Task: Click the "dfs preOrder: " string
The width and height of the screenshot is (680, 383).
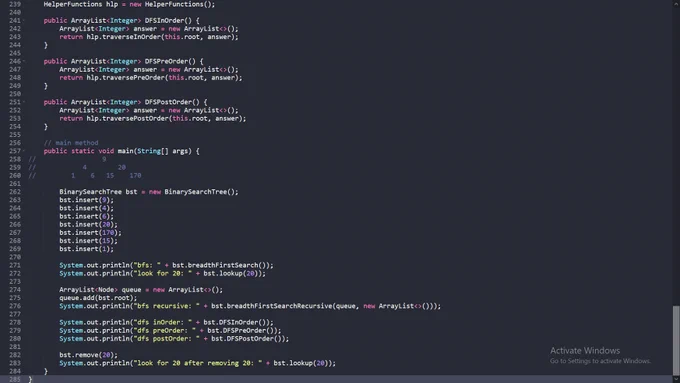Action: 165,331
